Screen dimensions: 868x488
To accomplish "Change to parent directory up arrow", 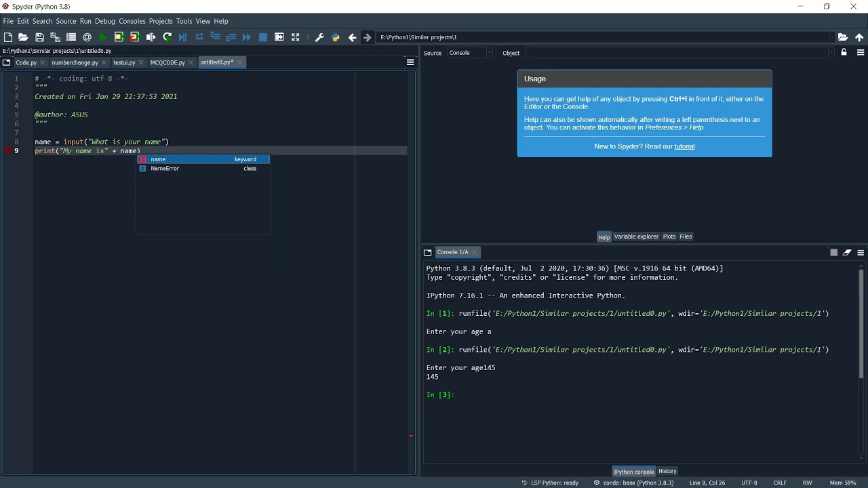I will (859, 37).
